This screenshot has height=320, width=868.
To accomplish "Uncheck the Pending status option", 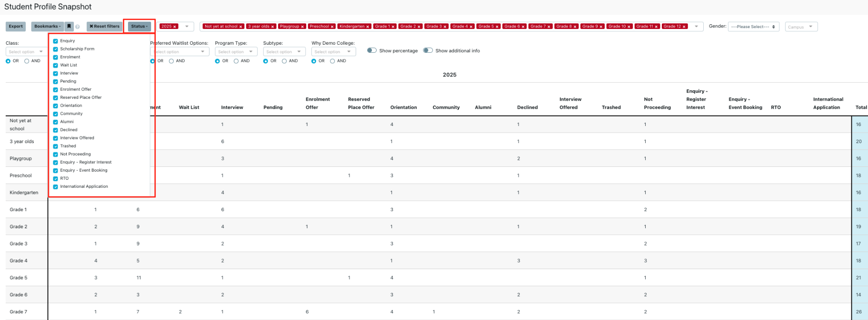I will click(56, 81).
